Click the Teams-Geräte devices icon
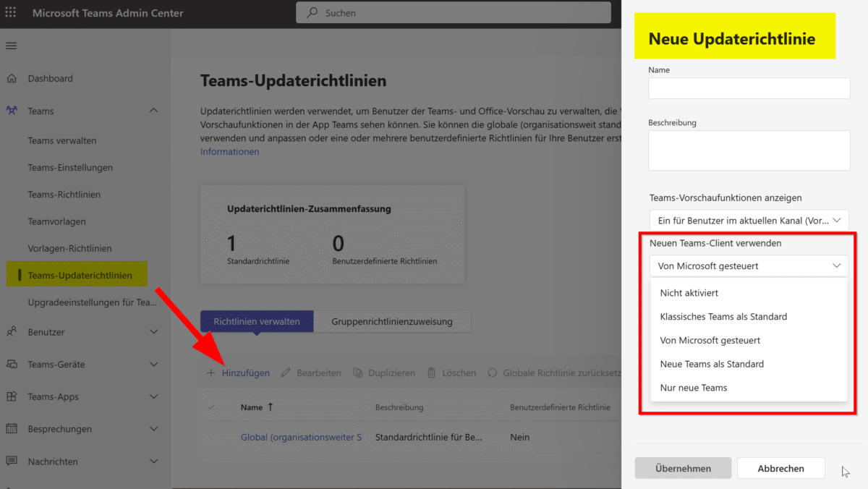Image resolution: width=868 pixels, height=489 pixels. pos(12,365)
